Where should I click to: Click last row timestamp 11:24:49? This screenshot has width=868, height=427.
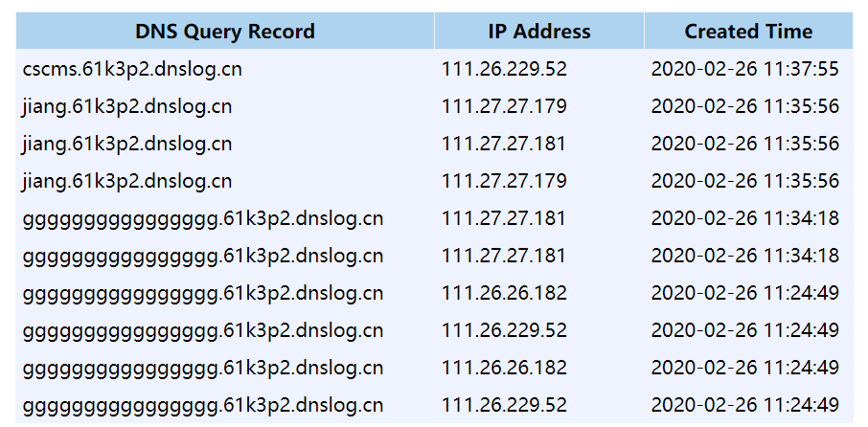point(745,405)
